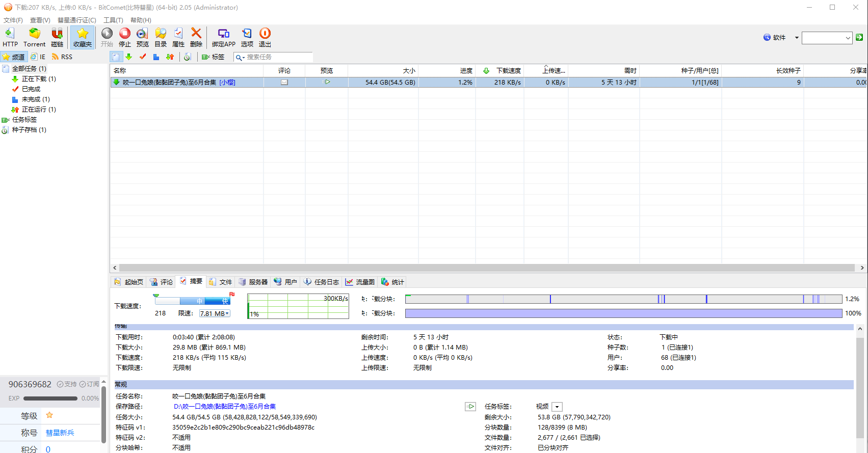Open the save path link D:\咬一口兔娘
Screen dimensions: 868x453
coord(225,407)
